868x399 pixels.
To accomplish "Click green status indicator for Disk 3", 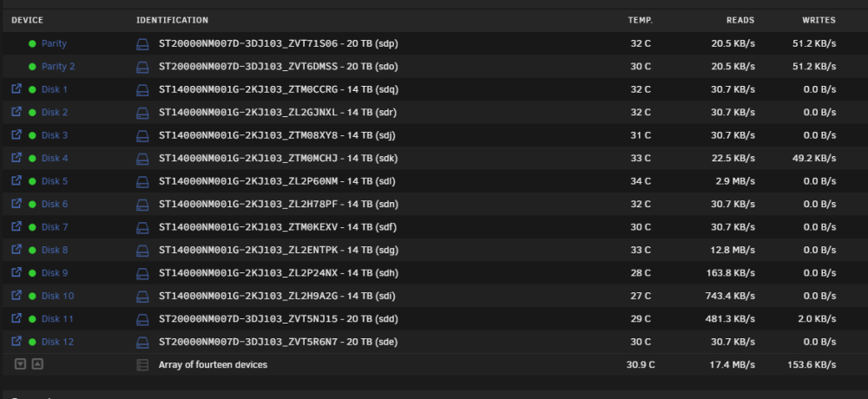I will pos(32,135).
